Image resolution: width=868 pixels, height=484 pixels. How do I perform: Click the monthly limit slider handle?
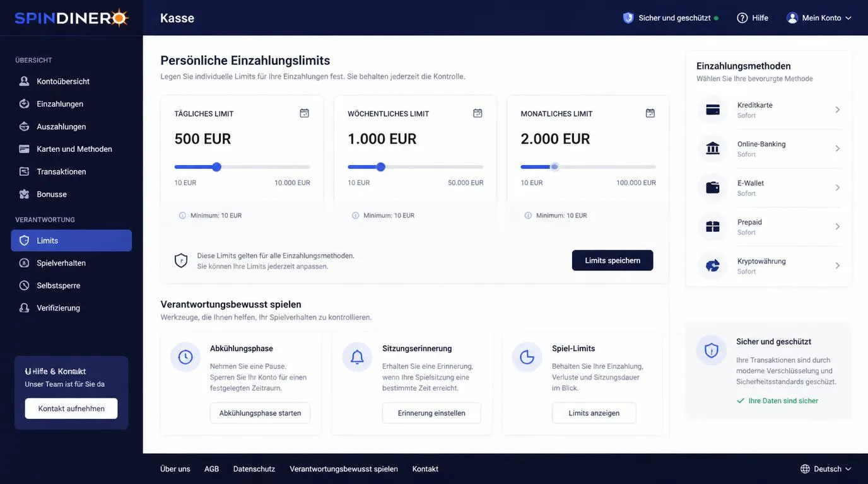tap(554, 167)
